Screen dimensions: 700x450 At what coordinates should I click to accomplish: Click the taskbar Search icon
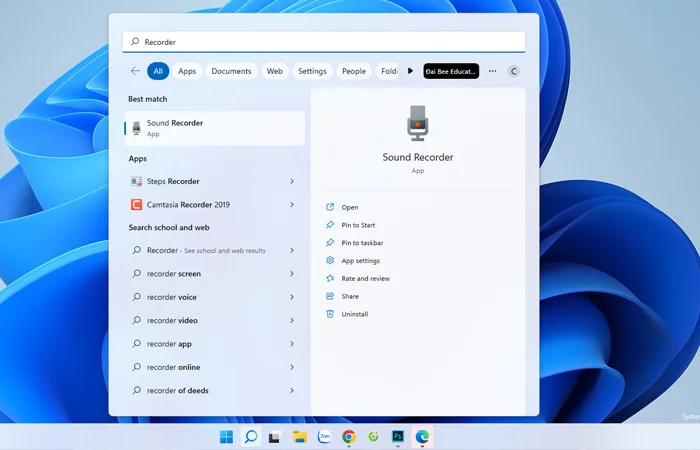click(251, 437)
